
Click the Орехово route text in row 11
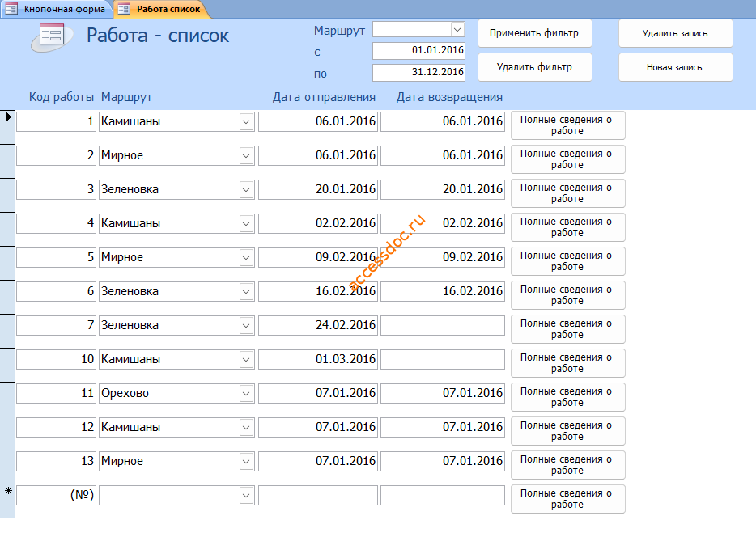tap(125, 394)
